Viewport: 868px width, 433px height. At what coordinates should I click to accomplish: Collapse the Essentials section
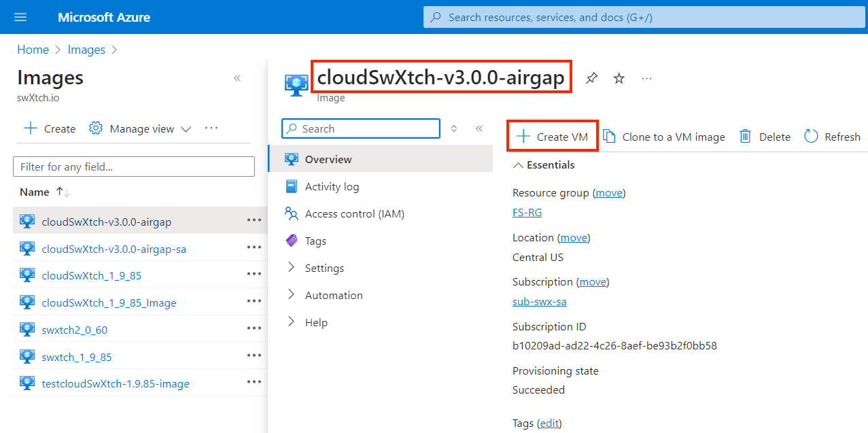(x=519, y=165)
